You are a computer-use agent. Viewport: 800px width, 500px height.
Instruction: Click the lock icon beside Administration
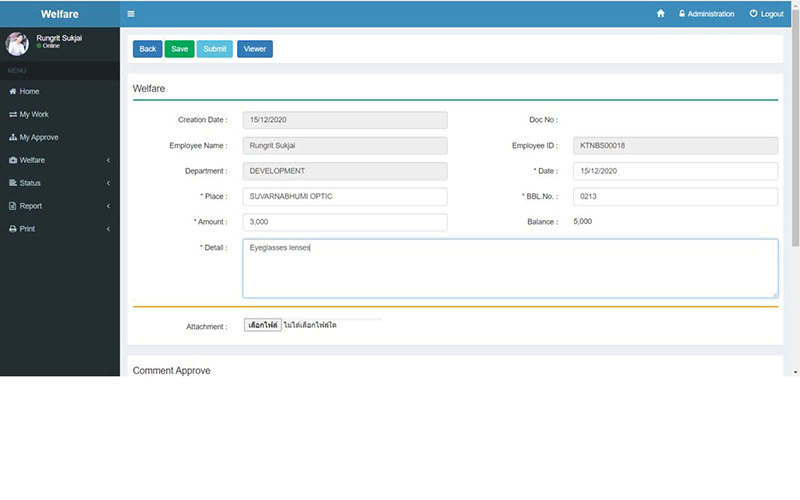pyautogui.click(x=682, y=13)
